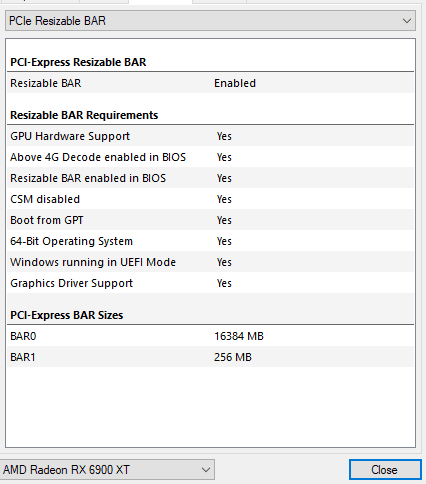Click the Close button

point(385,470)
